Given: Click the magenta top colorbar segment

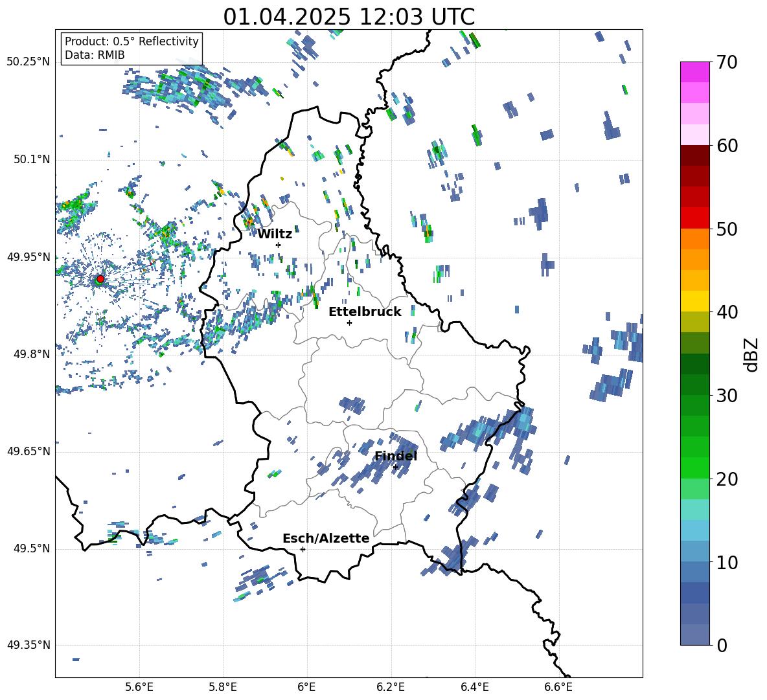Looking at the screenshot, I should 695,72.
